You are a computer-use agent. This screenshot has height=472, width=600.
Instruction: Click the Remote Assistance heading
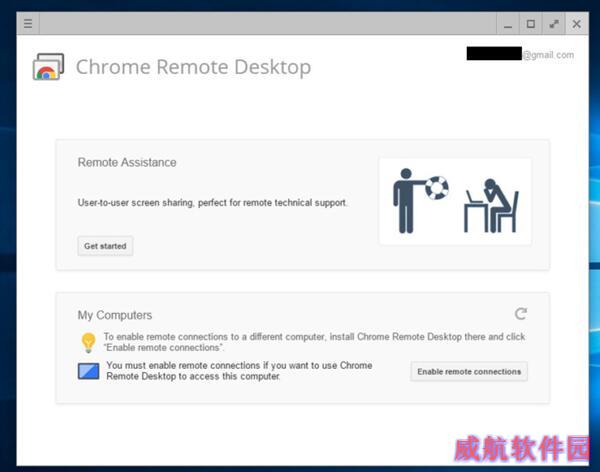127,162
